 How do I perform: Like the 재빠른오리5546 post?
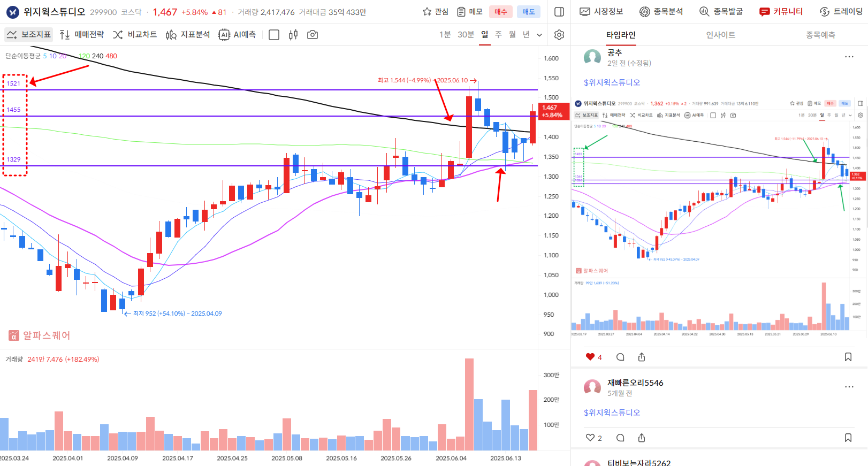pyautogui.click(x=590, y=438)
